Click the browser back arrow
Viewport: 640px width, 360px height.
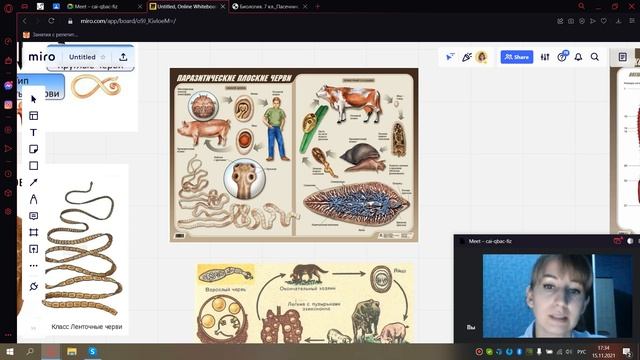click(24, 21)
